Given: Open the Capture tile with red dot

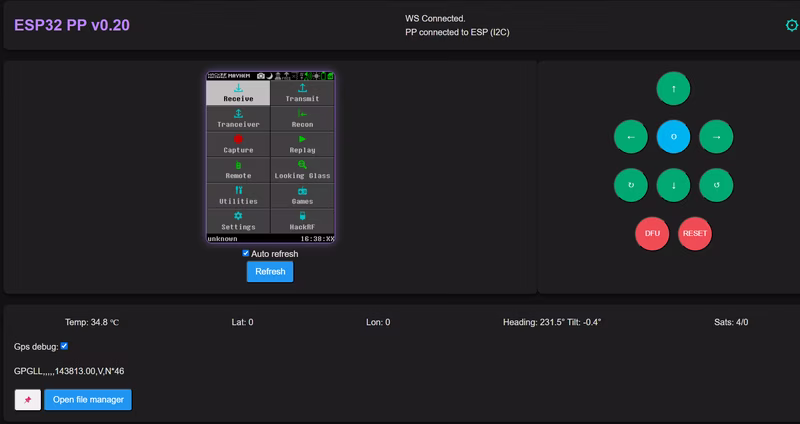Looking at the screenshot, I should (x=238, y=144).
